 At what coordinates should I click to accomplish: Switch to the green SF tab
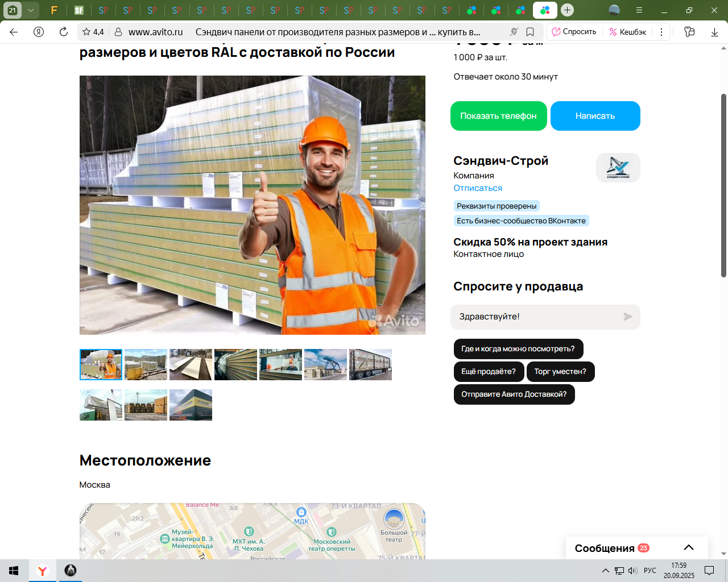point(78,10)
